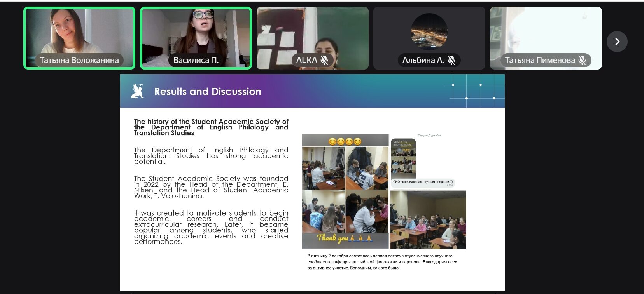The width and height of the screenshot is (644, 294).
Task: Click ALKA's muted microphone icon
Action: pos(324,60)
